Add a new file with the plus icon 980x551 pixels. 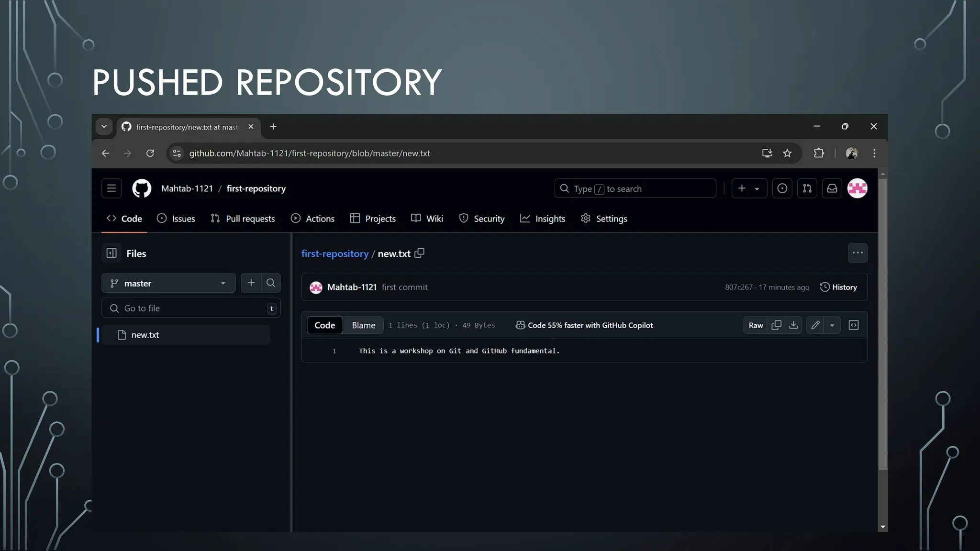click(x=251, y=283)
